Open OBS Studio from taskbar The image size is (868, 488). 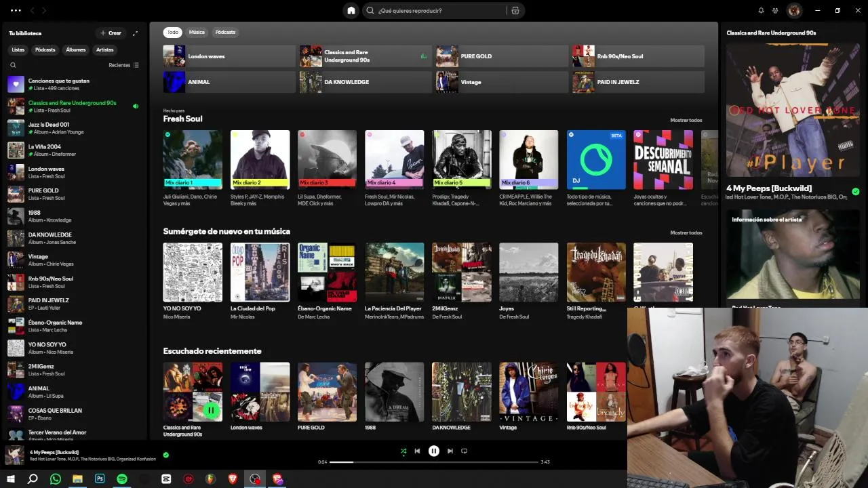coord(255,479)
